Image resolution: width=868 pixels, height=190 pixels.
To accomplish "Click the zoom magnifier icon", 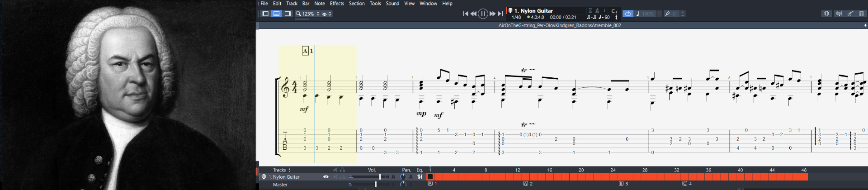I will [x=298, y=14].
